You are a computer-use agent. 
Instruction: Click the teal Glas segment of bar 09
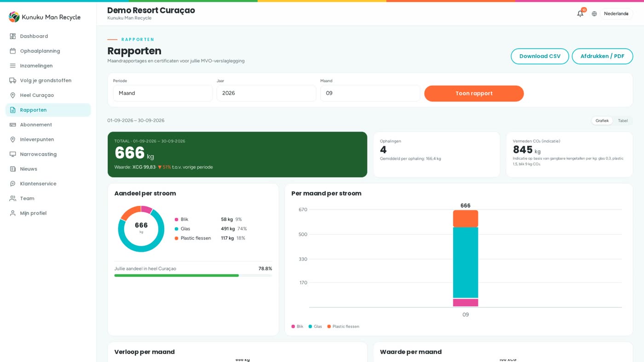pyautogui.click(x=466, y=263)
